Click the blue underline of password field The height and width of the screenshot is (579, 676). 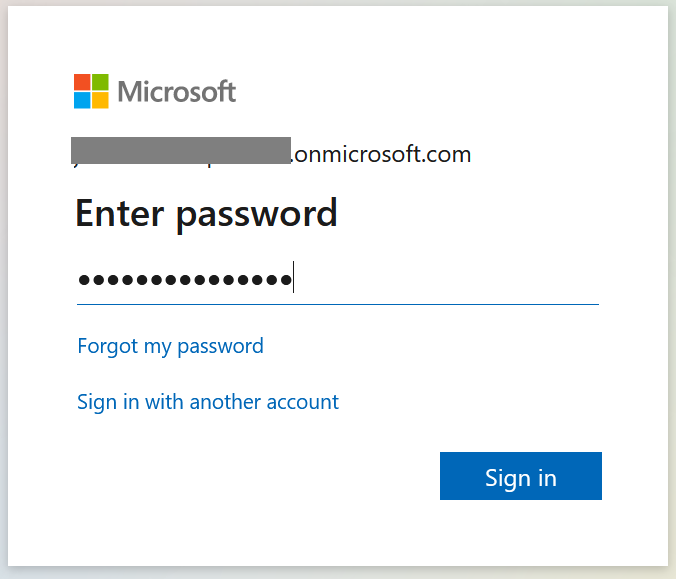[x=338, y=304]
